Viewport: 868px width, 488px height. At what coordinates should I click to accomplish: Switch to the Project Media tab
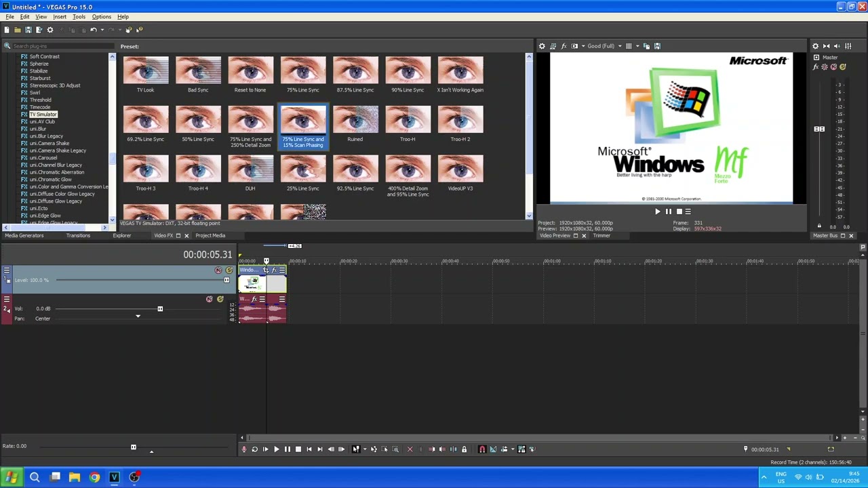tap(210, 235)
